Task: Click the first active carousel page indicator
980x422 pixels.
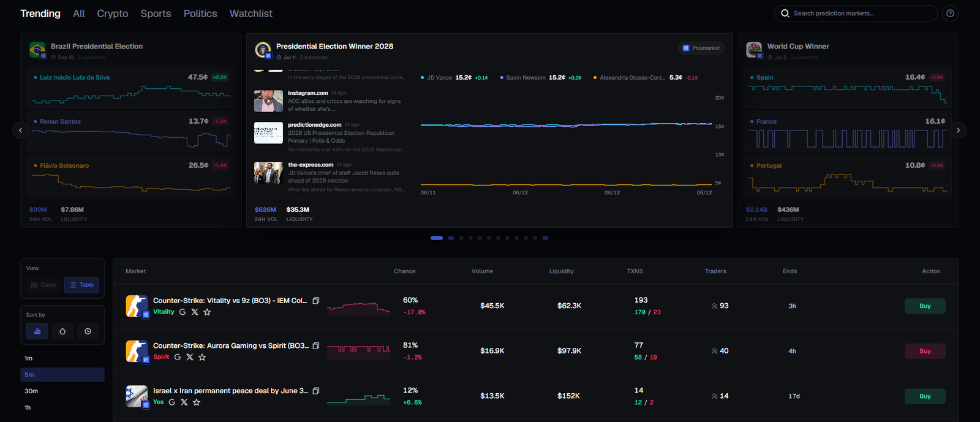Action: [x=437, y=238]
